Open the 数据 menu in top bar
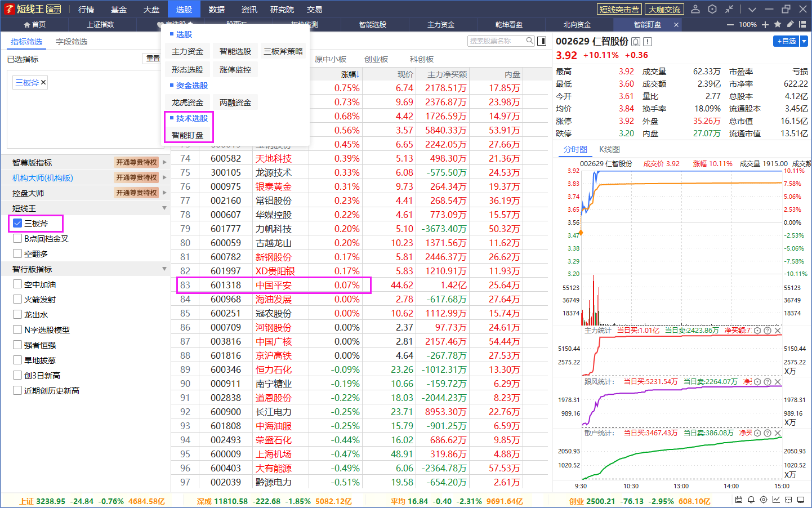 tap(217, 10)
